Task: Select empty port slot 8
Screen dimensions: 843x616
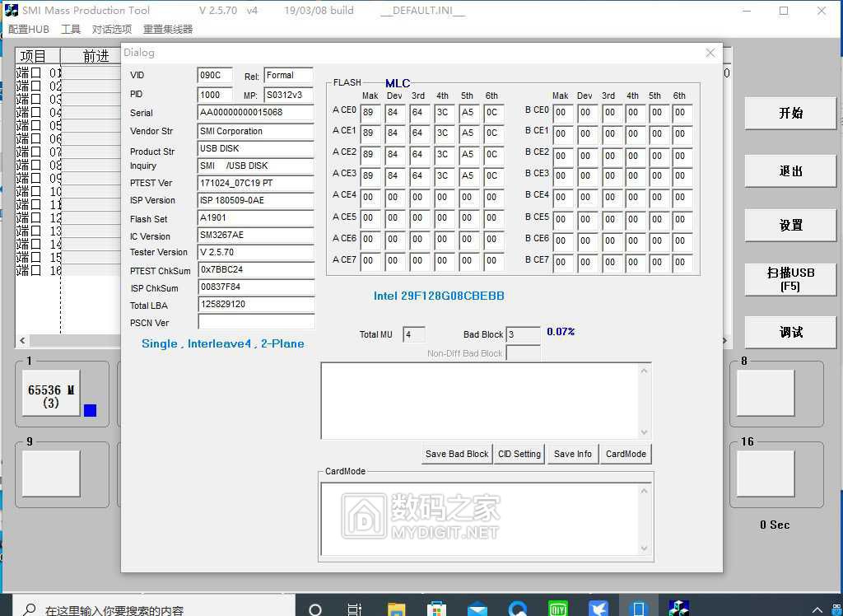Action: point(766,393)
